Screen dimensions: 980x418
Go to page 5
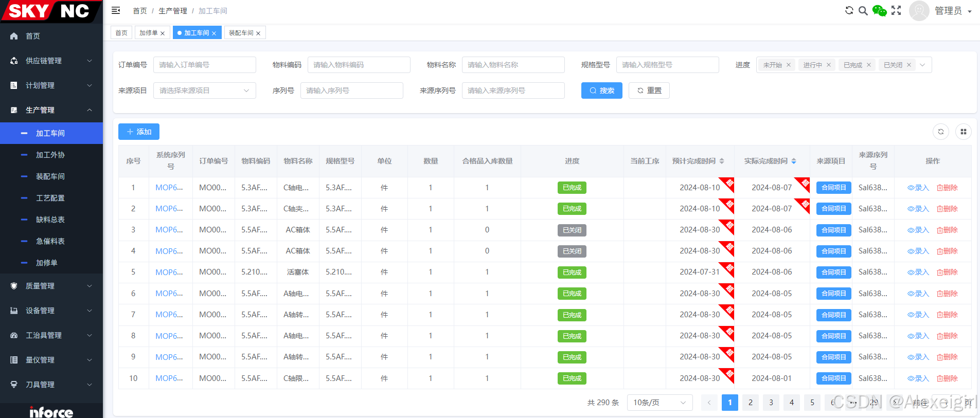point(812,403)
